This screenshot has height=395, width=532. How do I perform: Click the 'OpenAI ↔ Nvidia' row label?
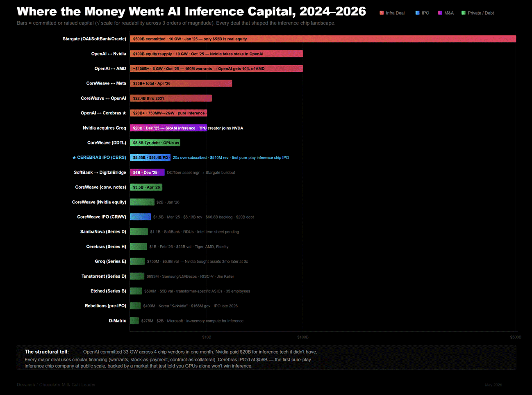point(109,54)
